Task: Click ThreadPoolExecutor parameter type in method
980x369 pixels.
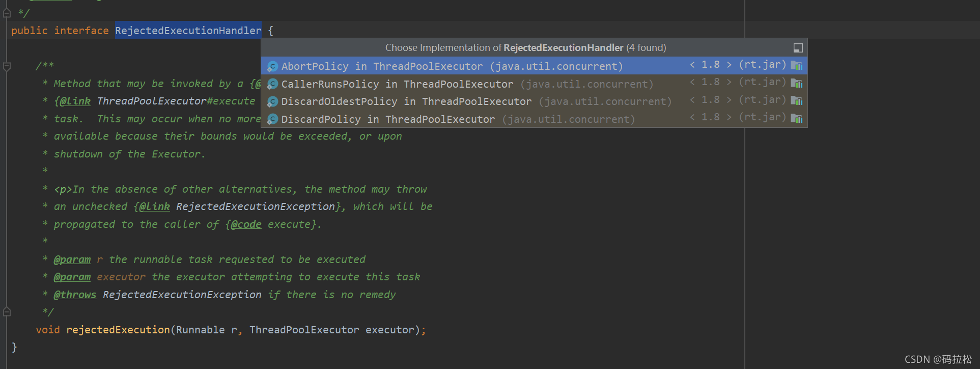Action: [x=304, y=330]
